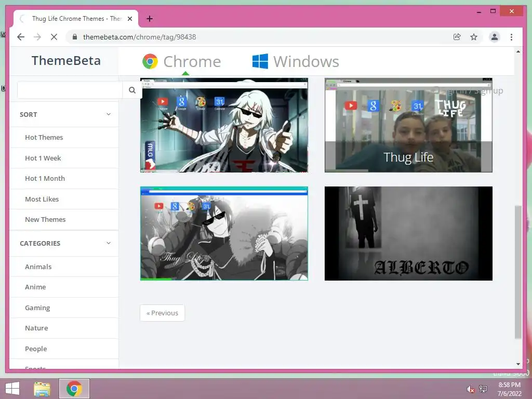The width and height of the screenshot is (532, 399).
Task: Collapse the SORT section chevron
Action: tap(109, 114)
